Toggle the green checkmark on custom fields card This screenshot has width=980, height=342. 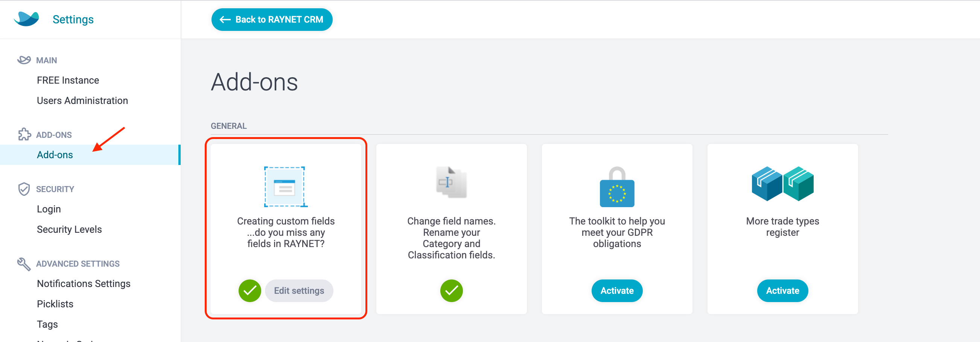point(250,290)
